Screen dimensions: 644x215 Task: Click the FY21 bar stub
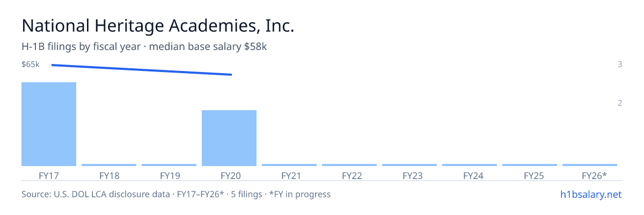(x=289, y=165)
